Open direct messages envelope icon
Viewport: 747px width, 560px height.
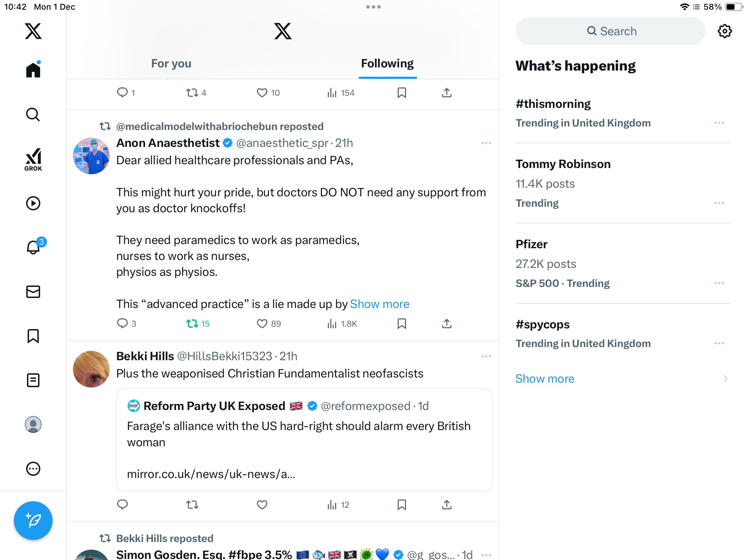pos(33,292)
